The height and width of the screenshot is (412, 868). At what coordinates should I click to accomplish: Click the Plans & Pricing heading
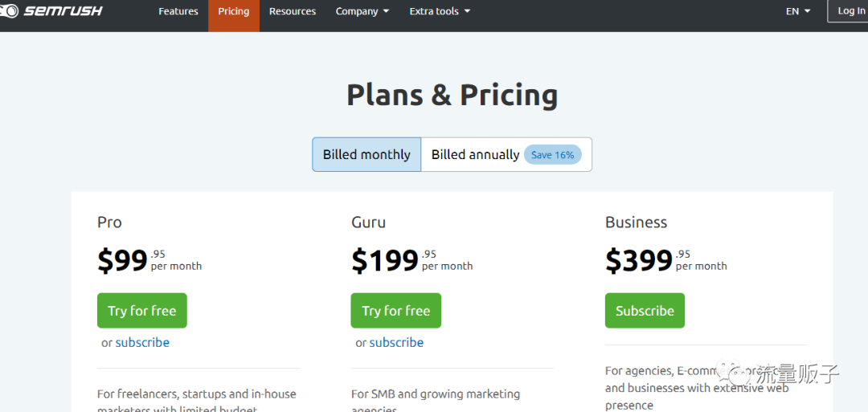tap(452, 95)
